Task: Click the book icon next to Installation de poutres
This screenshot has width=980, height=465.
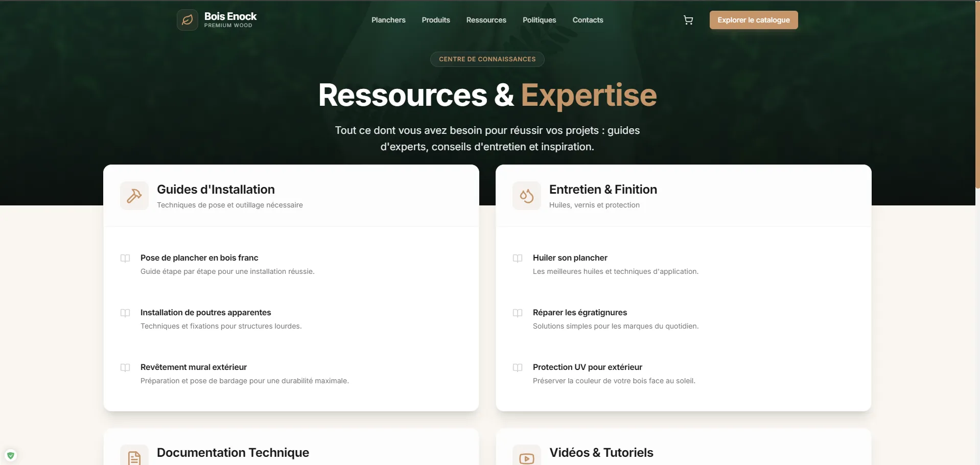Action: pos(125,313)
